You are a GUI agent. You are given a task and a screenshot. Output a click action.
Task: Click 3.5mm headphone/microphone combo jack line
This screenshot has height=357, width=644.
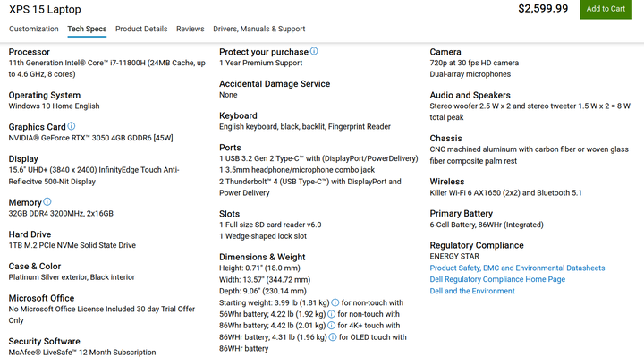coord(297,170)
